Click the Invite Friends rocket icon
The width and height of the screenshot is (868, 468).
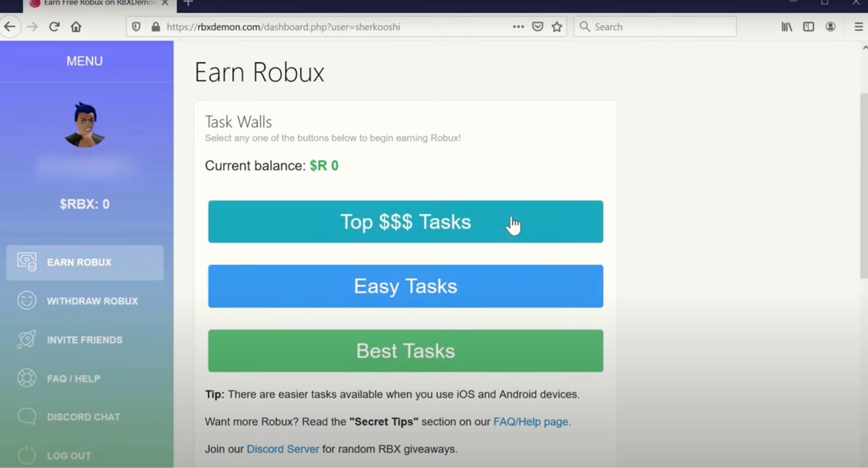(27, 339)
